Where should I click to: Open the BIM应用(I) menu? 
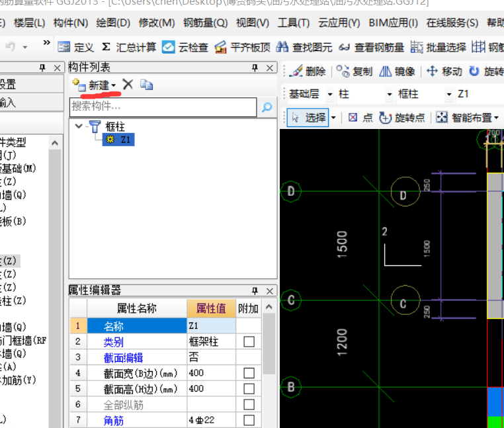tap(394, 23)
